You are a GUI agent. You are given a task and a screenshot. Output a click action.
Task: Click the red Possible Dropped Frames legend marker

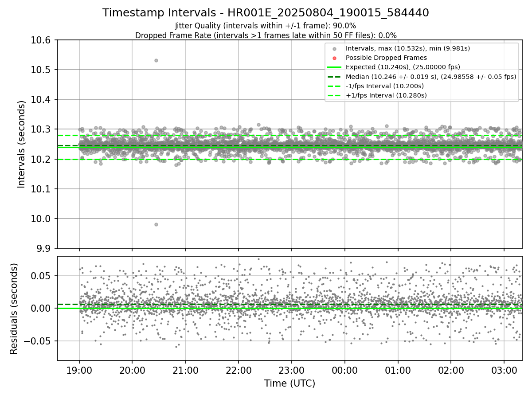(334, 58)
